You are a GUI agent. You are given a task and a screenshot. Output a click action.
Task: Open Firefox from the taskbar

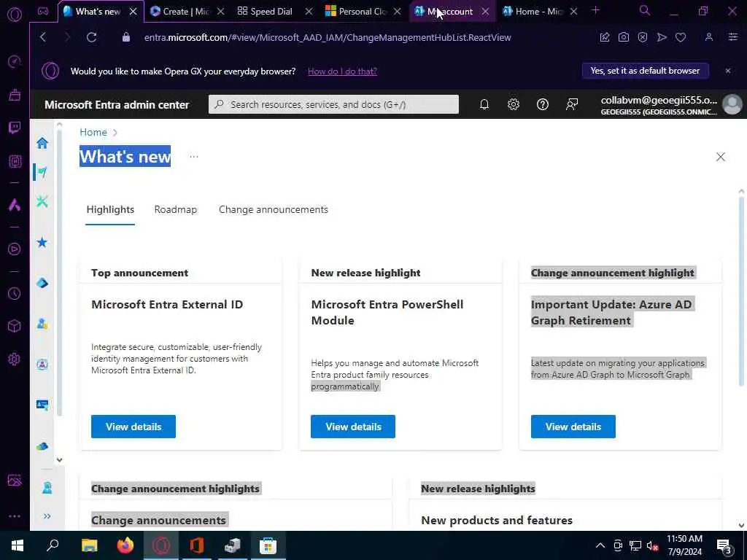pyautogui.click(x=125, y=545)
